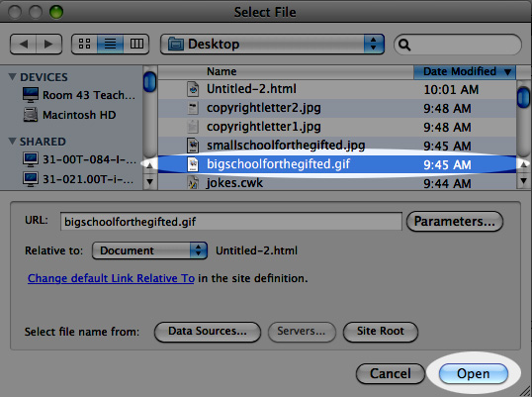Switch to column view
532x397 pixels.
tap(136, 45)
